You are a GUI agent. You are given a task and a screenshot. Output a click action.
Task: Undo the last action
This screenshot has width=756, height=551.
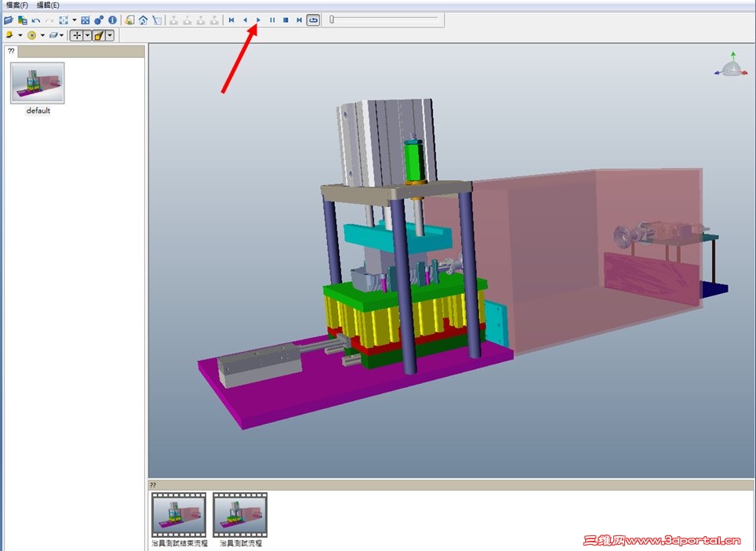(35, 20)
